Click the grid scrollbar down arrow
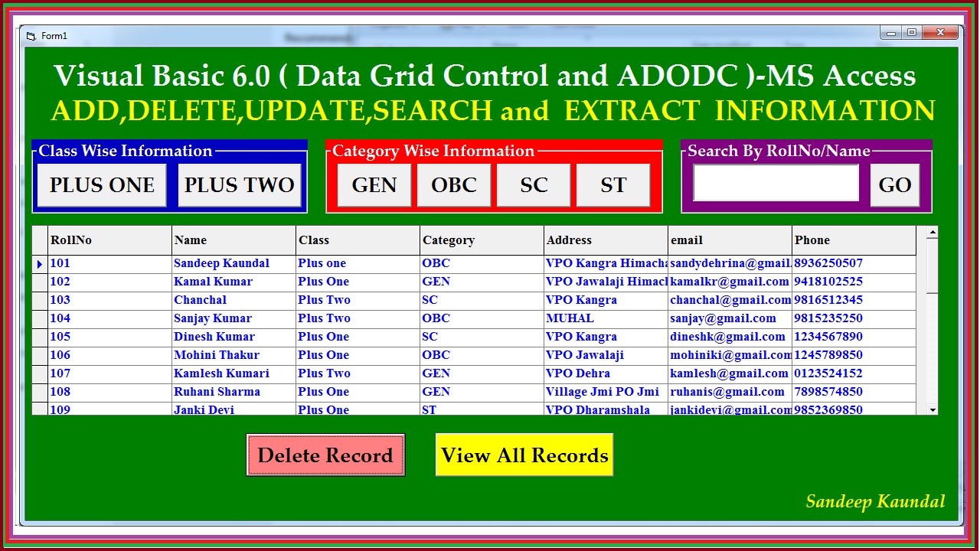This screenshot has height=551, width=980. click(x=932, y=409)
